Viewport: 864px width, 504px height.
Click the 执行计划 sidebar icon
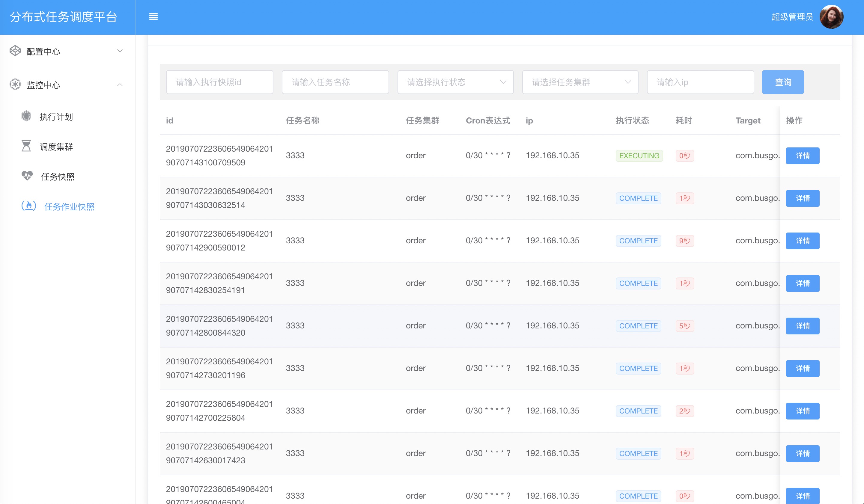[x=26, y=116]
